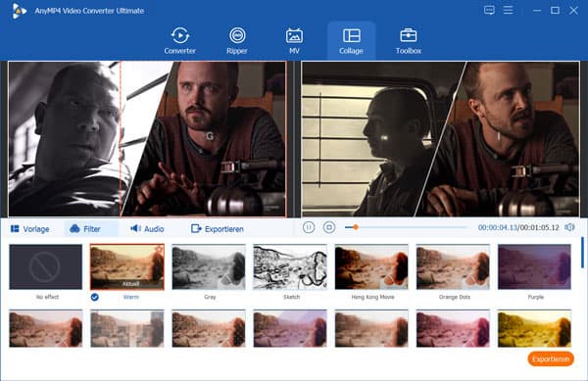Minimize the AnyMP4 window
Image resolution: width=588 pixels, height=381 pixels.
tap(537, 11)
